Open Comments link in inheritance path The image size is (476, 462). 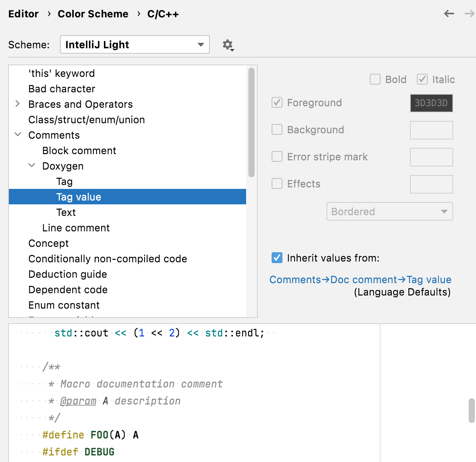tap(295, 279)
